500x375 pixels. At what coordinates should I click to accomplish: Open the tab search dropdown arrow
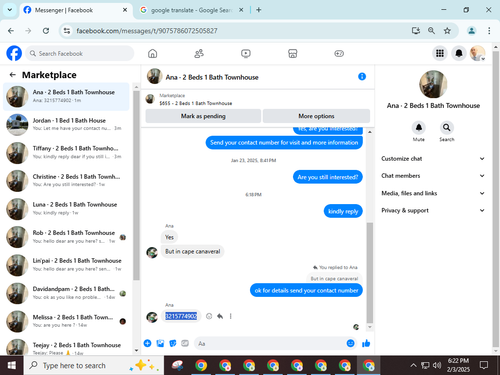pos(10,10)
